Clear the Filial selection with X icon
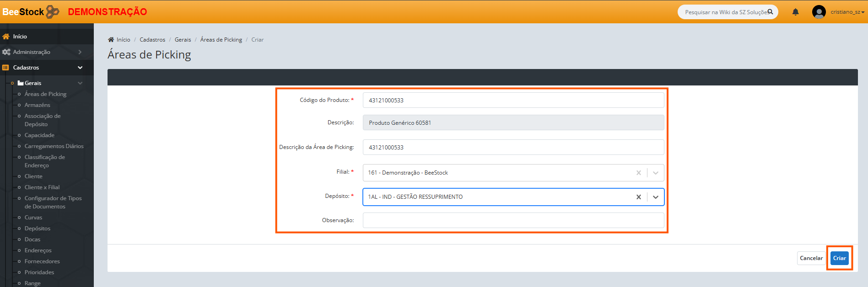 click(638, 173)
